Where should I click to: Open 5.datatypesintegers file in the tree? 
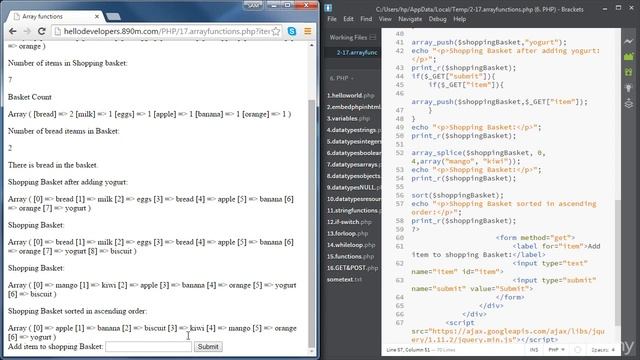[353, 141]
